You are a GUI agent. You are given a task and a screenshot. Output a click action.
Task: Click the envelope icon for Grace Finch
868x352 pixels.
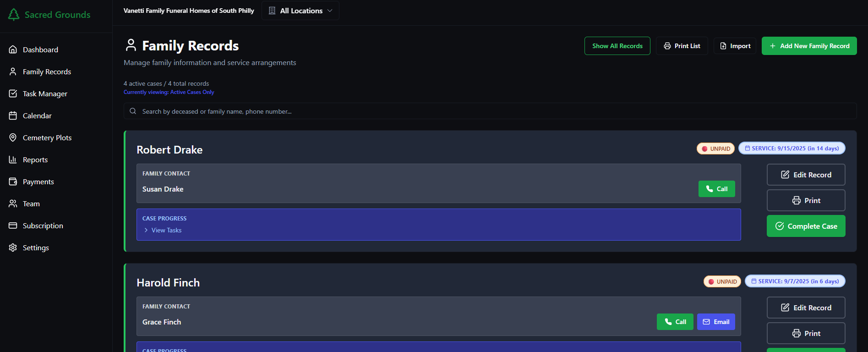point(706,322)
